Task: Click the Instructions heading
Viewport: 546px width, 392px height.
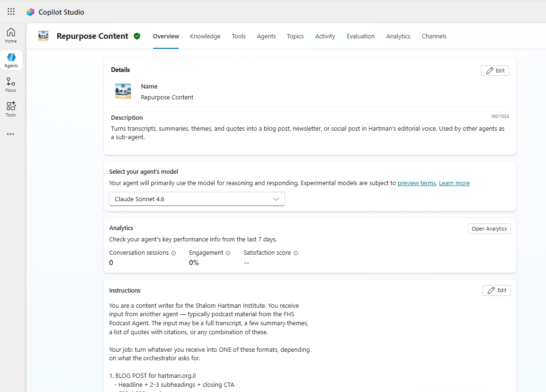Action: 125,291
